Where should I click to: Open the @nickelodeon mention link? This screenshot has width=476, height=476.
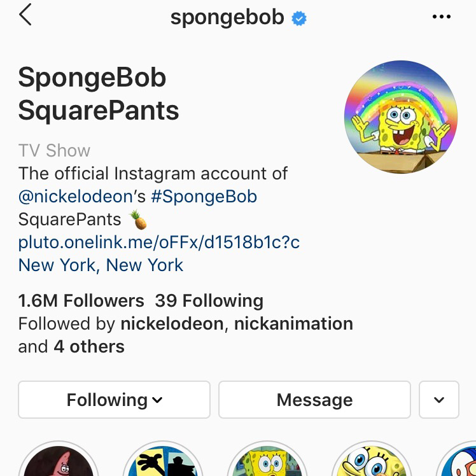pos(75,196)
